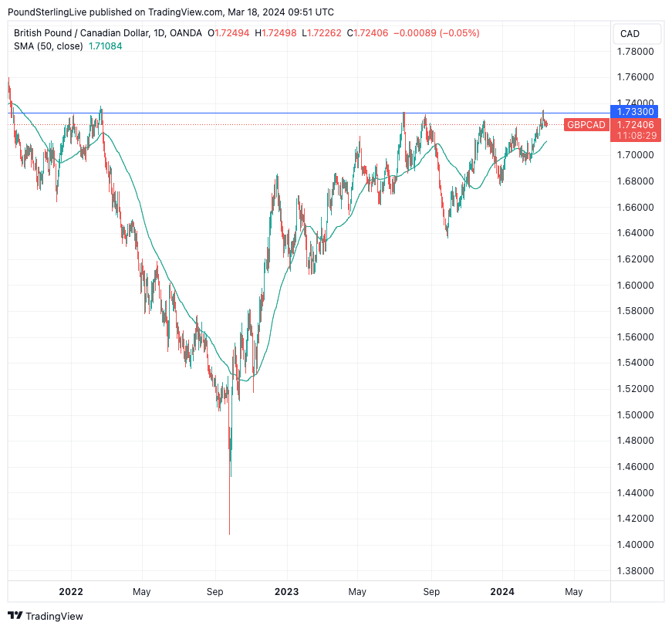Select the red GBPCAD symbol tag
Viewport: 672px width, 629px height.
[x=586, y=124]
